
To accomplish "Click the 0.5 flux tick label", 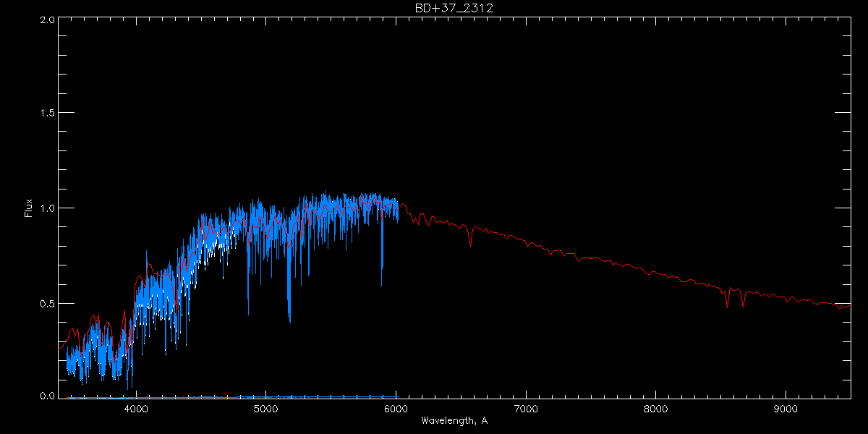I will [47, 303].
